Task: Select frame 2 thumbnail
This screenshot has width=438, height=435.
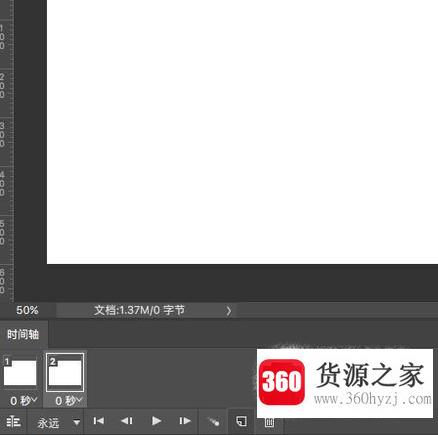Action: [x=65, y=372]
